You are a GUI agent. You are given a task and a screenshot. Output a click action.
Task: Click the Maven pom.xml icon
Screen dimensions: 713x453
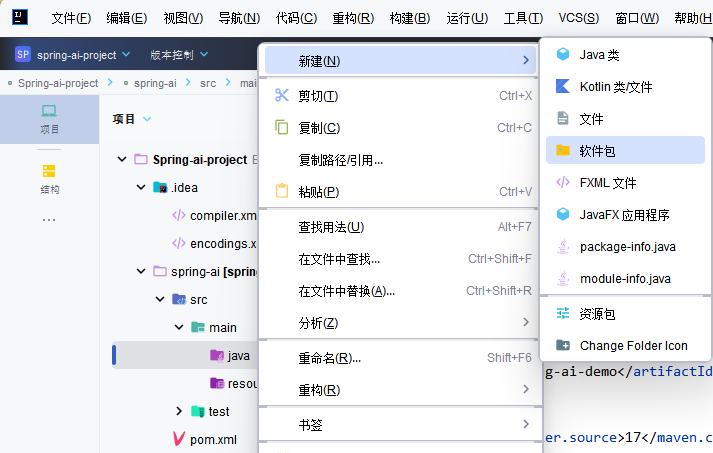(x=179, y=439)
